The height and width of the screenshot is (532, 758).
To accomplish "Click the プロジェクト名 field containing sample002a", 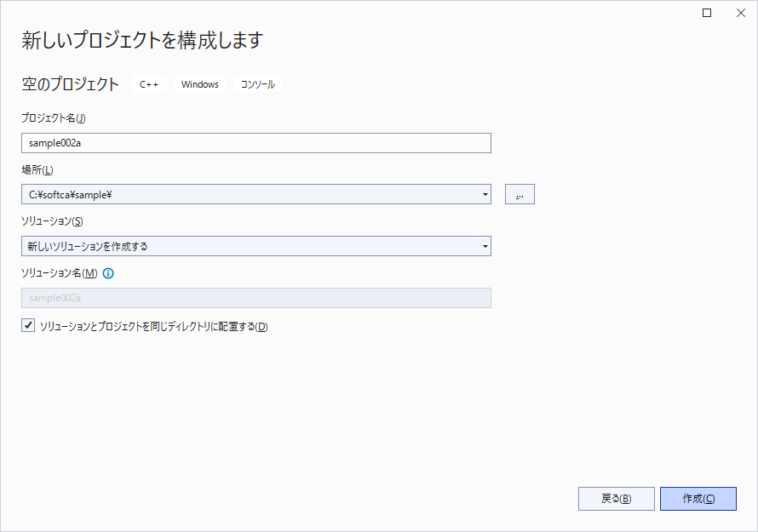I will pos(256,143).
